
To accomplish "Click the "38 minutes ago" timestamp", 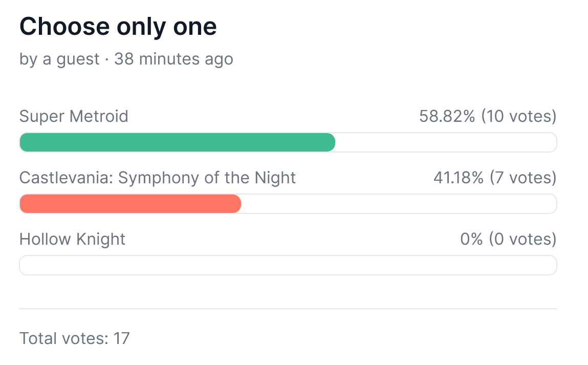I will (x=173, y=59).
